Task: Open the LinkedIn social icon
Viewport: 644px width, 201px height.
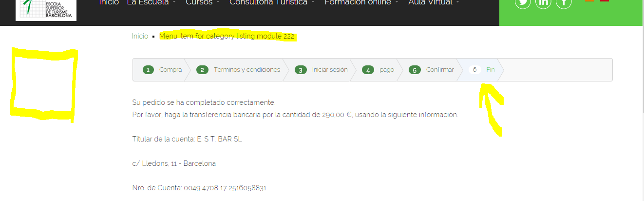Action: 543,3
